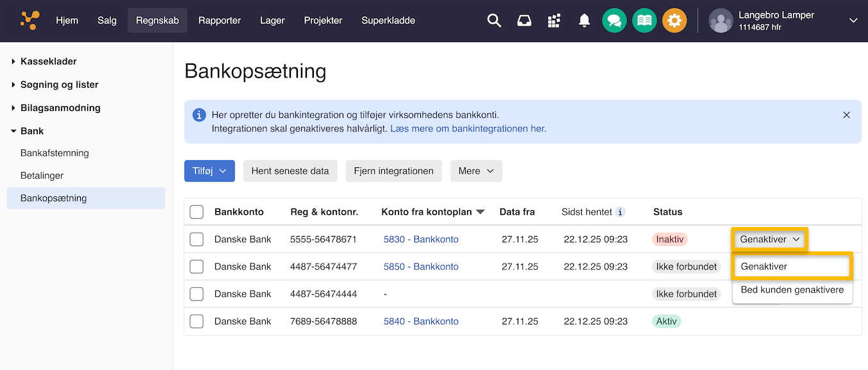868x370 pixels.
Task: Select the checkbox for account 7689-56478888
Action: [197, 321]
